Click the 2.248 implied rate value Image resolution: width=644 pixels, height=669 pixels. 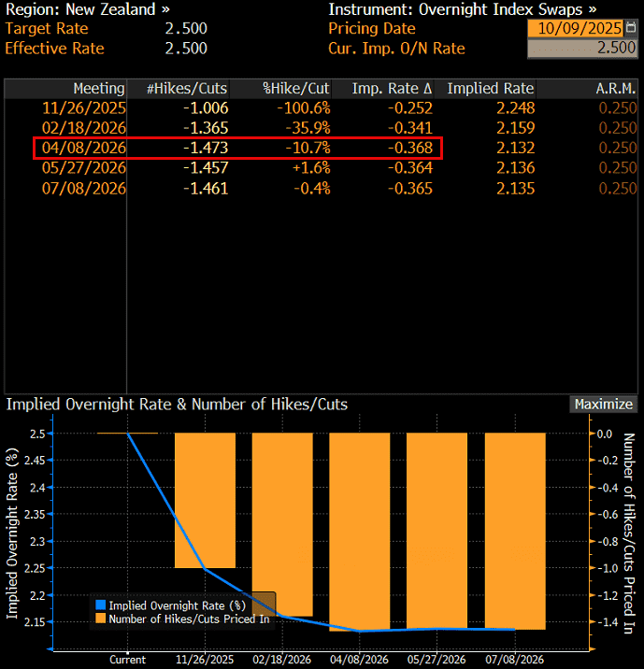pyautogui.click(x=516, y=108)
